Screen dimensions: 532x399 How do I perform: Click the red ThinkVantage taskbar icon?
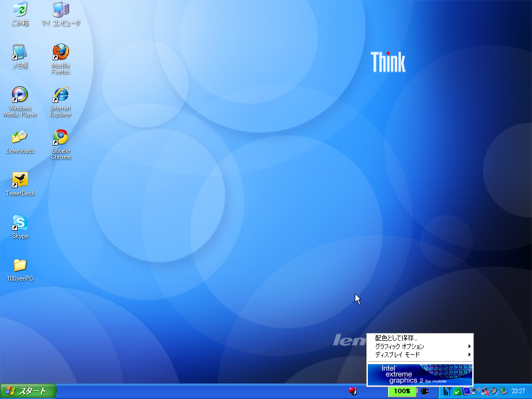(x=353, y=391)
